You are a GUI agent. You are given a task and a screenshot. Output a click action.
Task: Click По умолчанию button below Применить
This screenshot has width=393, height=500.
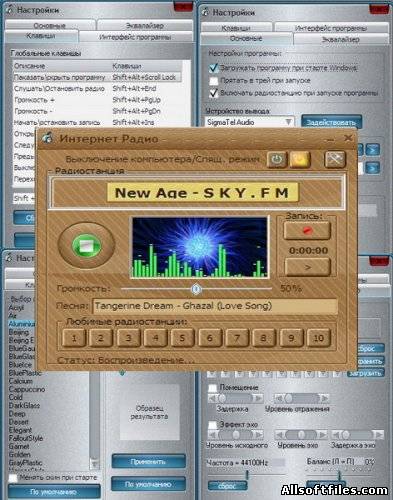(x=148, y=484)
